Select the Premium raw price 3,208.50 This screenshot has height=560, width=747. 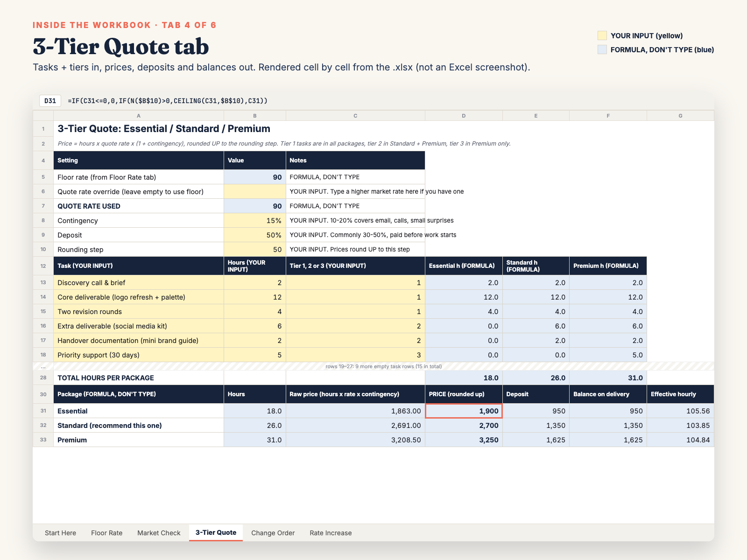[355, 440]
